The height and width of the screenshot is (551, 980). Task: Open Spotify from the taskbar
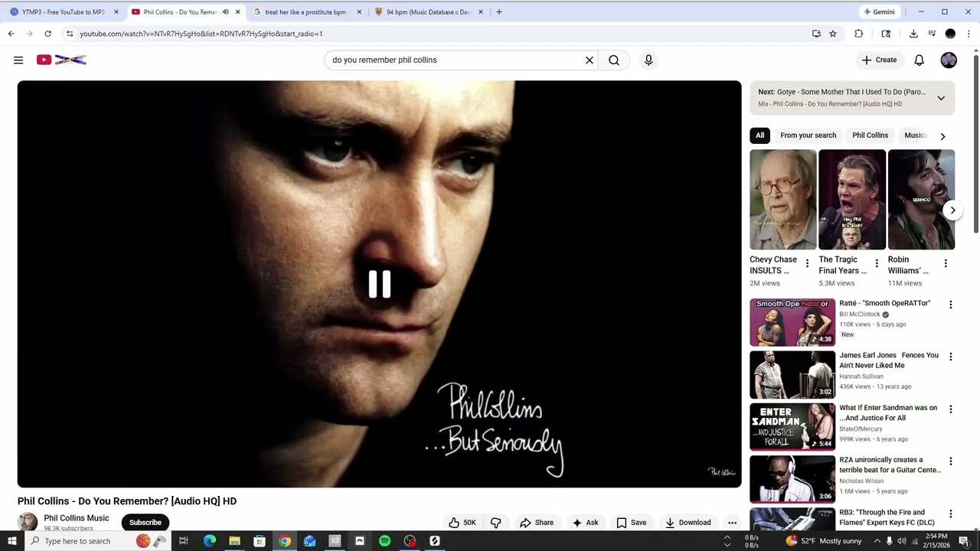384,541
